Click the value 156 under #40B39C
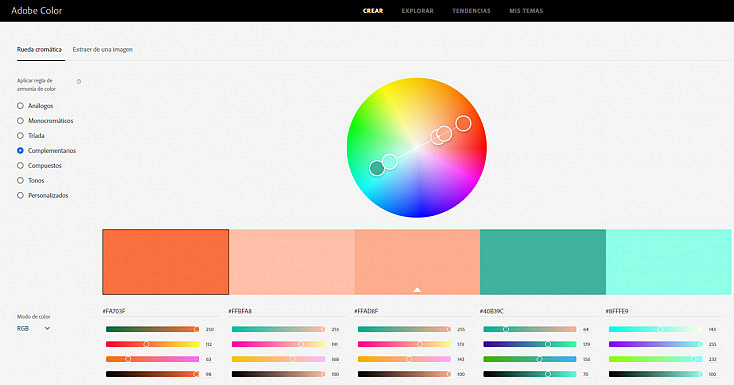734x385 pixels. [x=586, y=360]
